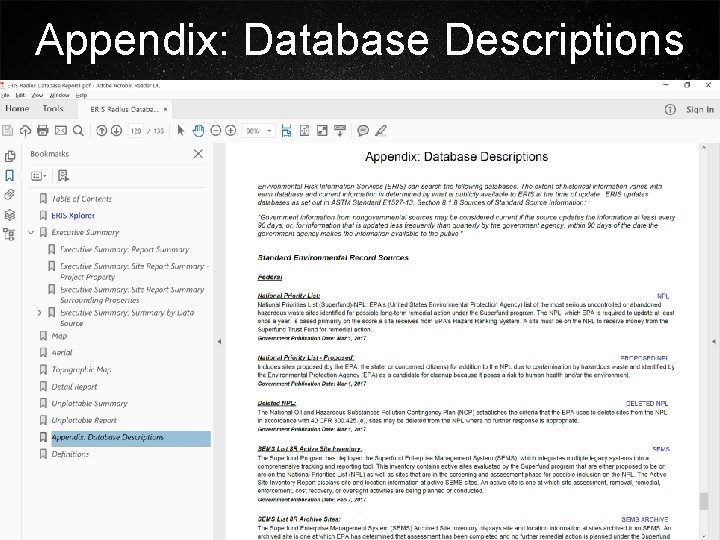Select the highlight pen tool icon
Viewport: 720px width, 540px height.
click(381, 131)
